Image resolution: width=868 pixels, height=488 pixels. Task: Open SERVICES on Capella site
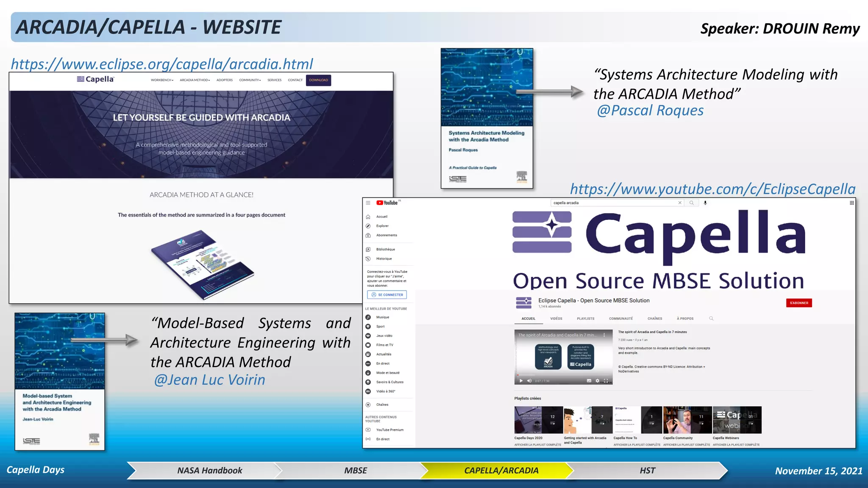click(x=274, y=80)
